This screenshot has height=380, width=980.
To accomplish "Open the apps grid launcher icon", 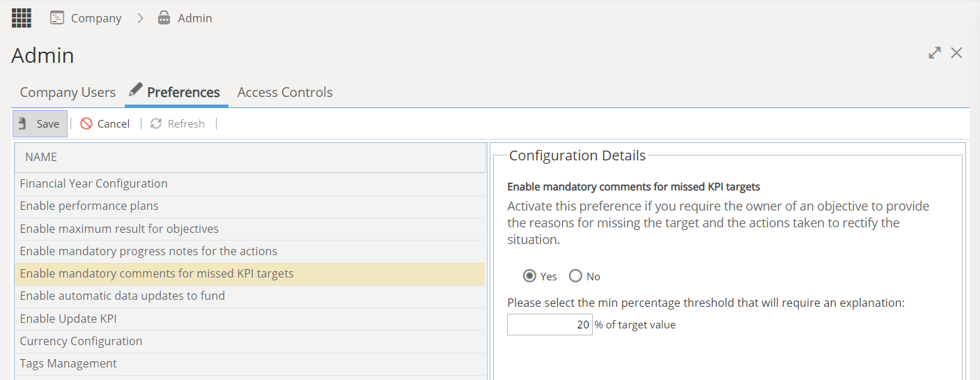I will (x=22, y=17).
